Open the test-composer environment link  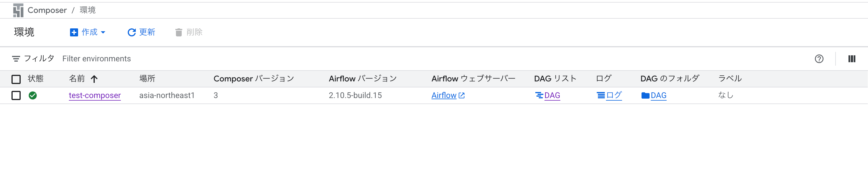tap(95, 95)
